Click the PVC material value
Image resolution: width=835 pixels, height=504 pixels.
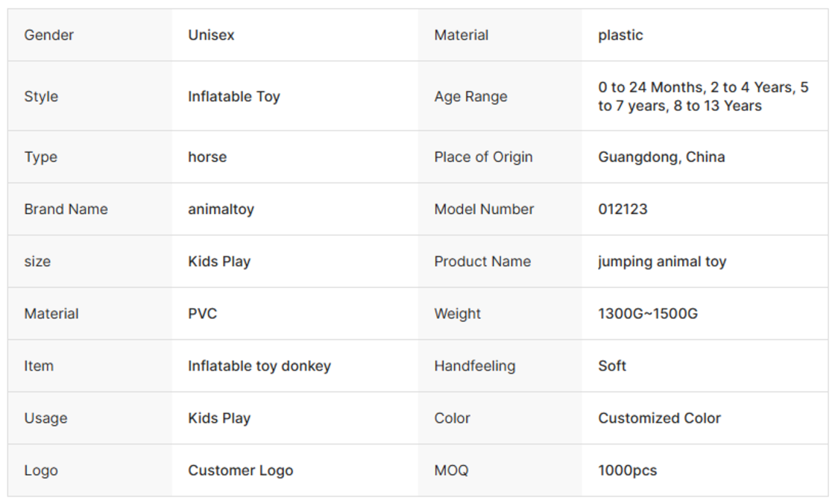tap(202, 314)
